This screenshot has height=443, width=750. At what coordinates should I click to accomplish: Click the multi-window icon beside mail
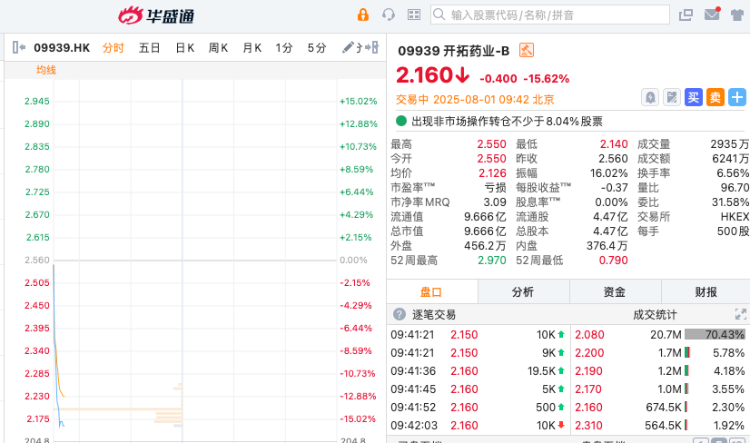[x=686, y=15]
